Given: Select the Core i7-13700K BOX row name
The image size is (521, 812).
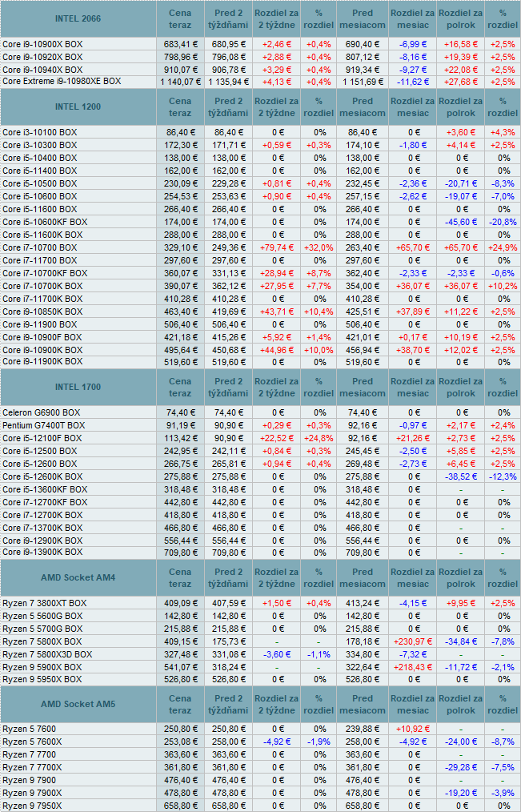Looking at the screenshot, I should click(42, 528).
